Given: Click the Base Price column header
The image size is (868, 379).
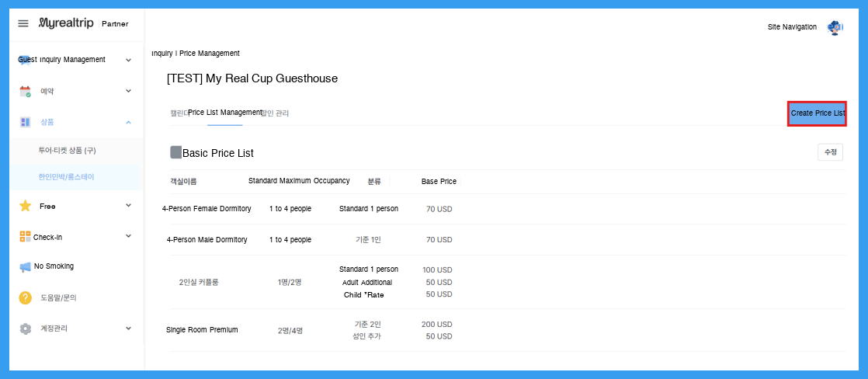Looking at the screenshot, I should click(x=439, y=181).
